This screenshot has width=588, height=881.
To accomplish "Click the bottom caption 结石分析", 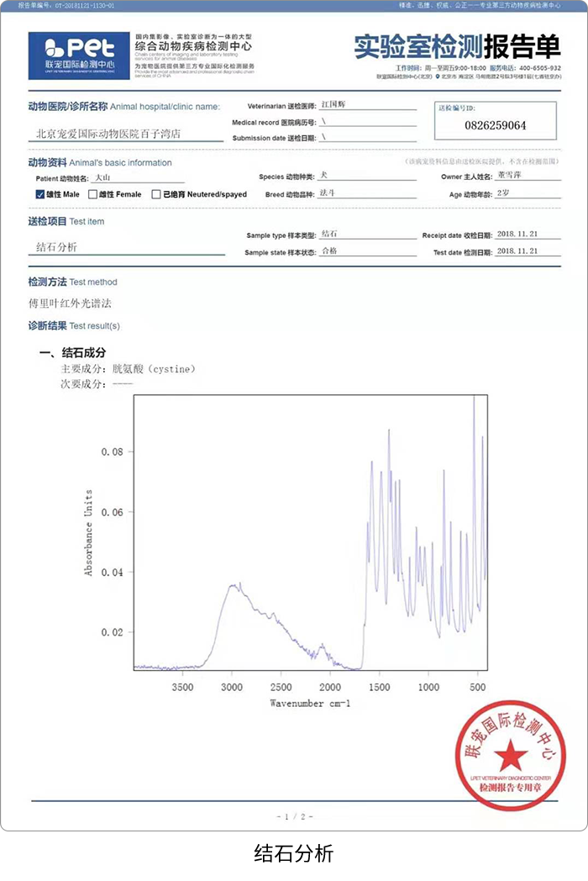I will (294, 853).
